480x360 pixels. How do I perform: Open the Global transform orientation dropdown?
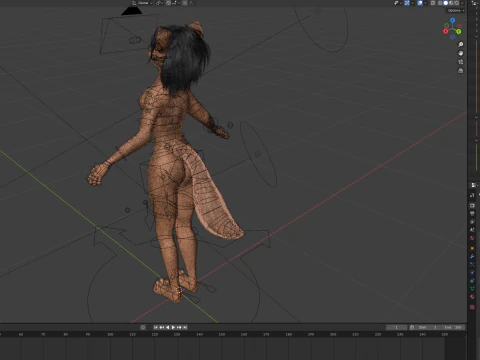pyautogui.click(x=143, y=3)
